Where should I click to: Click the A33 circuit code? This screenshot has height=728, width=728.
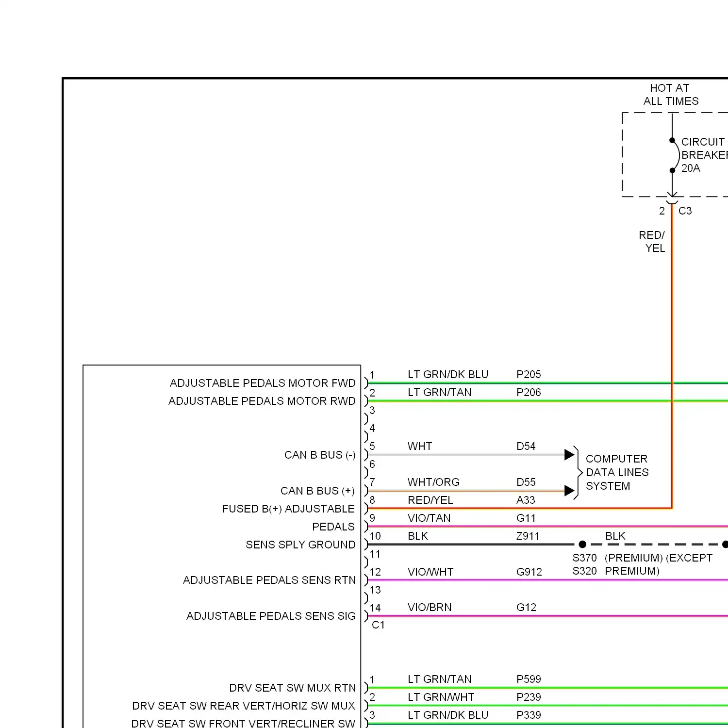pos(526,500)
